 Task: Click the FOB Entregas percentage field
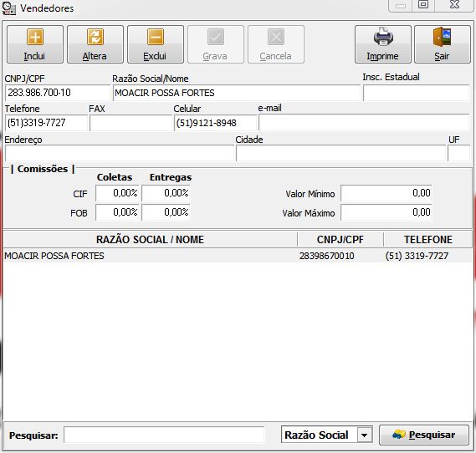166,212
